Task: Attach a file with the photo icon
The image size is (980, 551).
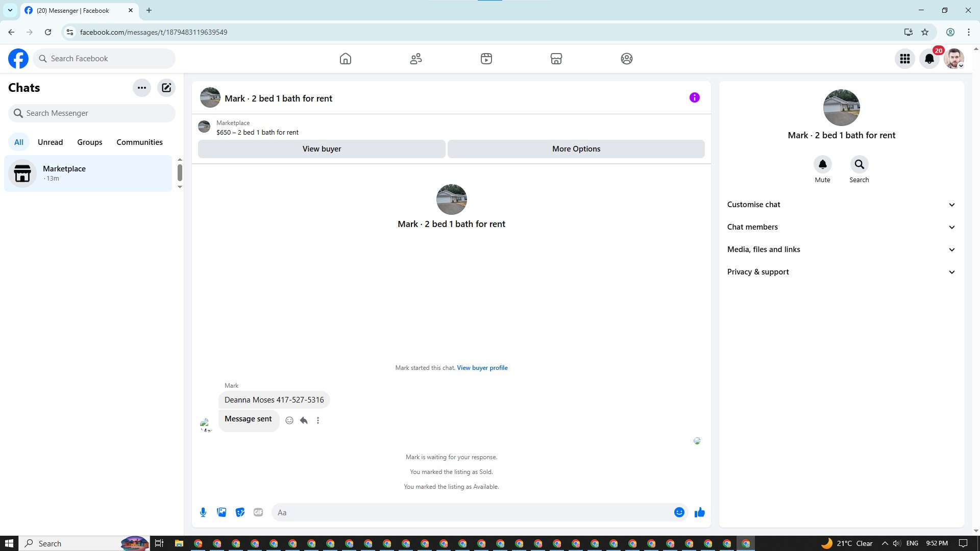Action: click(x=222, y=512)
